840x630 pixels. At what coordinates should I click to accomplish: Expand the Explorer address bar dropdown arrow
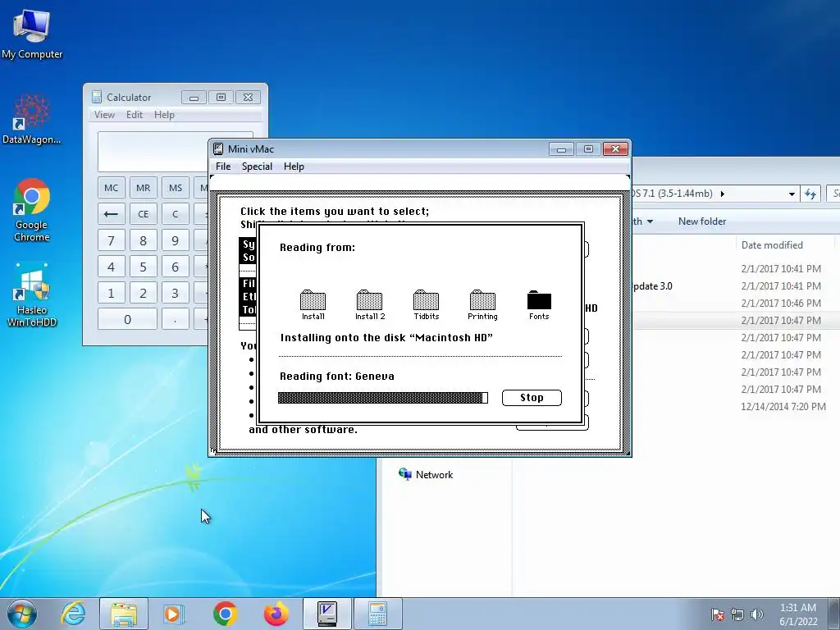pyautogui.click(x=792, y=194)
